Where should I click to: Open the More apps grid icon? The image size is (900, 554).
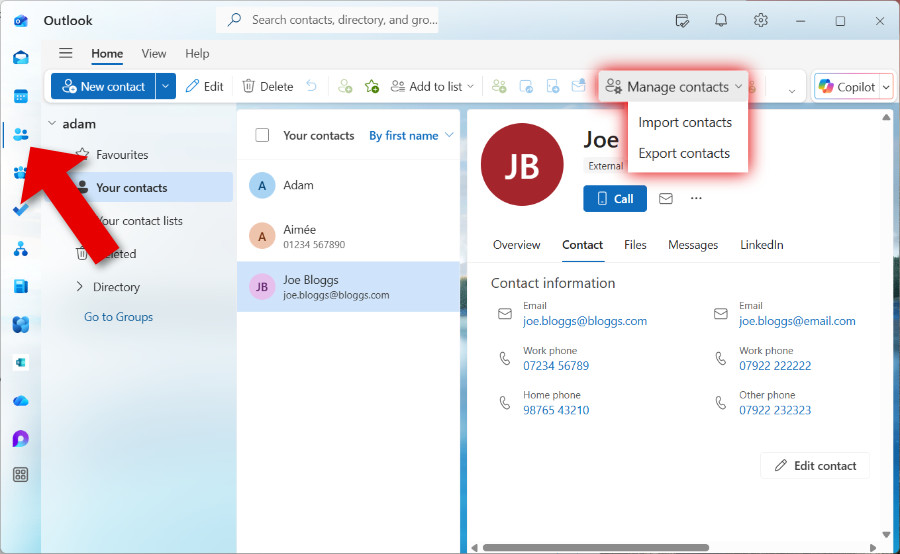coord(21,475)
